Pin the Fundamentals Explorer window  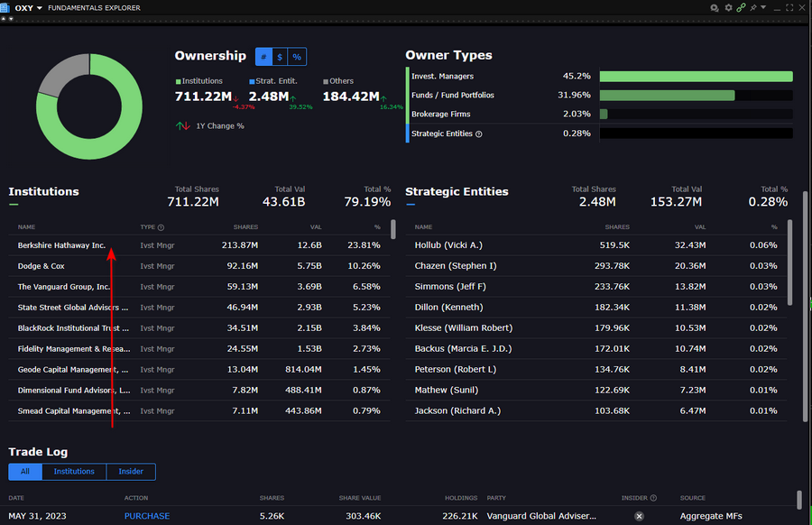(753, 7)
